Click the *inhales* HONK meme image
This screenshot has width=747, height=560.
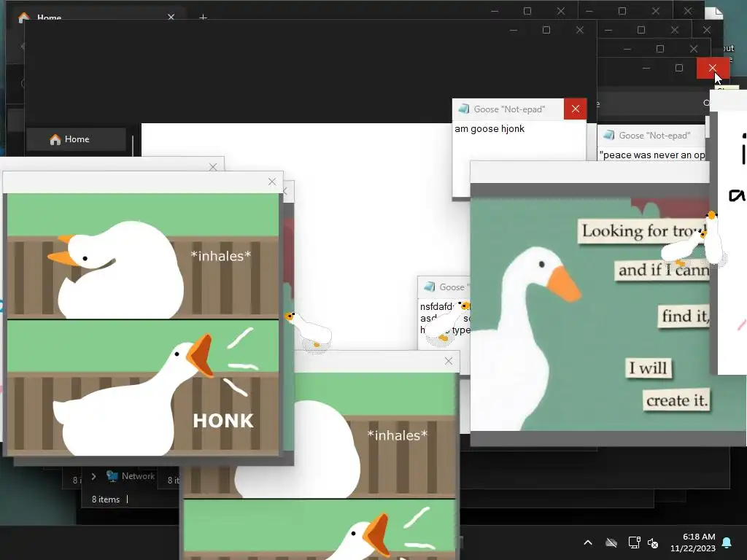click(143, 324)
